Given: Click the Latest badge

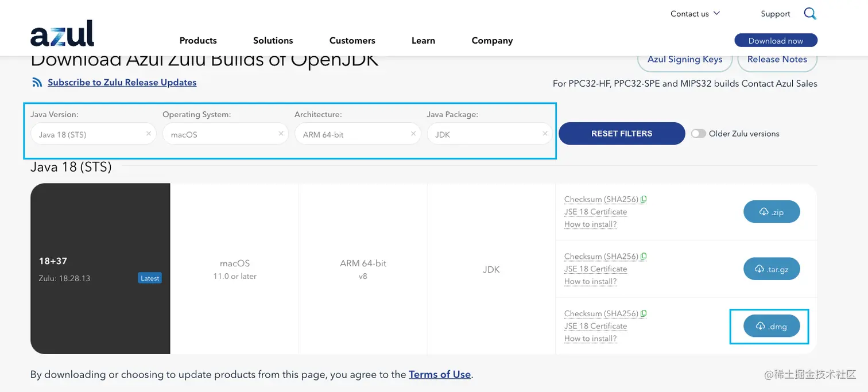Looking at the screenshot, I should click(x=150, y=278).
